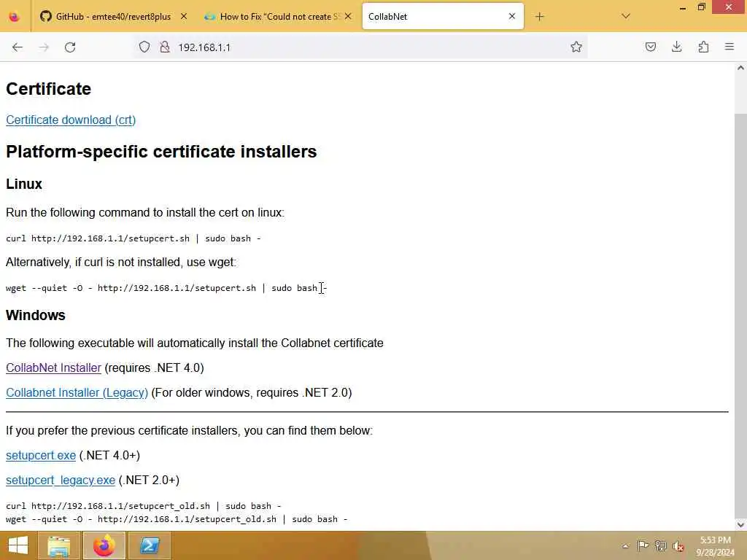Download the Certificate (crt) link

coord(71,120)
